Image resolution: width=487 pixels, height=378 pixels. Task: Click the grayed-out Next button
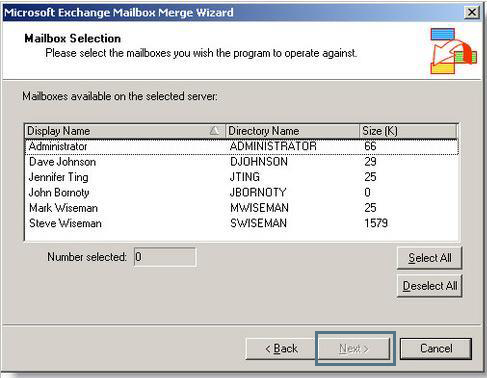[x=354, y=349]
